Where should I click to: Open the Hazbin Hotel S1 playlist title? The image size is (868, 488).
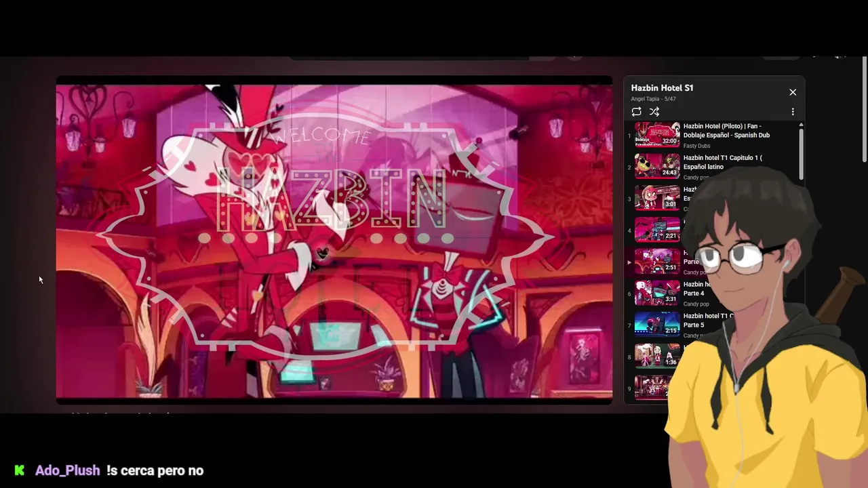point(662,88)
